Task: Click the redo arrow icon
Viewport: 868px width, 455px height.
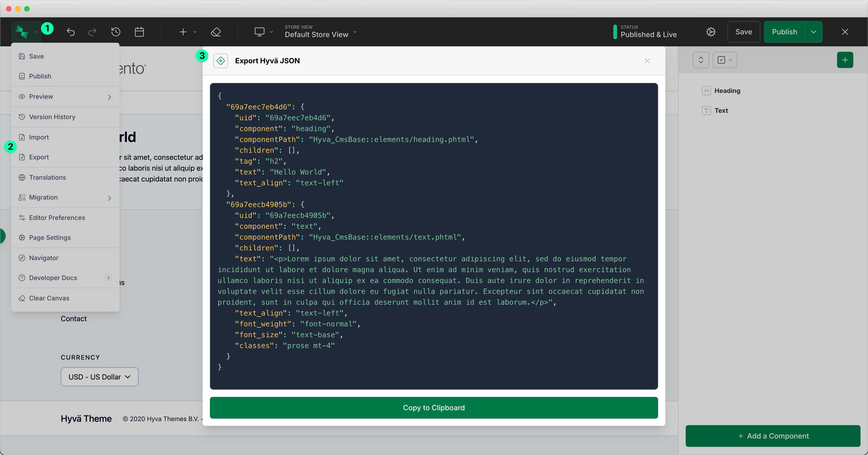Action: coord(92,32)
